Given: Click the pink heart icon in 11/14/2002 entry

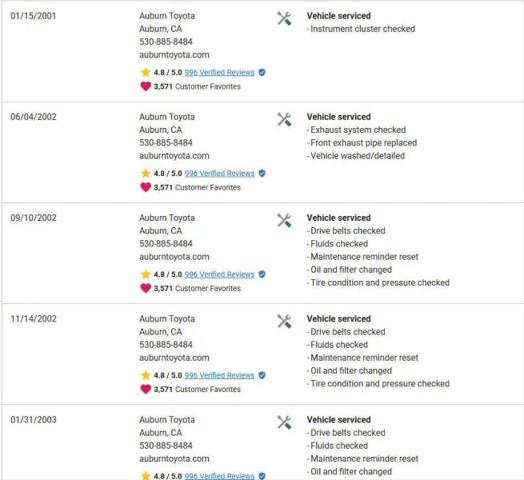Looking at the screenshot, I should (x=146, y=389).
